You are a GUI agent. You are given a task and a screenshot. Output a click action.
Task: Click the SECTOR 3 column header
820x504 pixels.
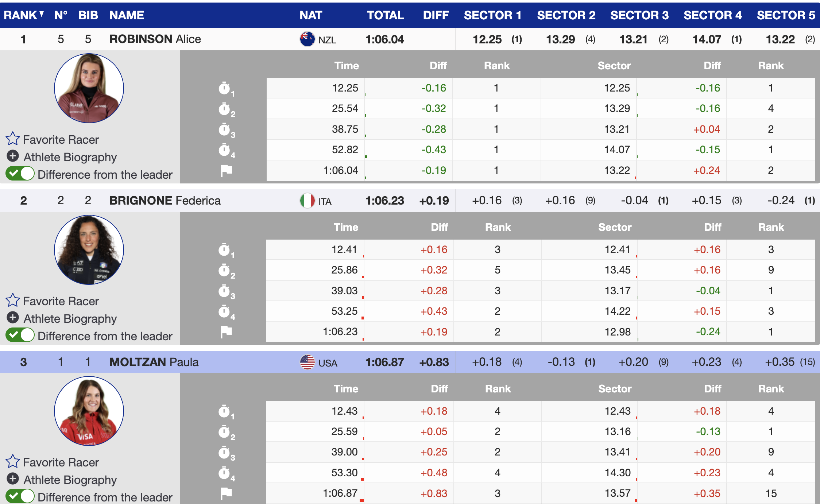click(x=639, y=15)
